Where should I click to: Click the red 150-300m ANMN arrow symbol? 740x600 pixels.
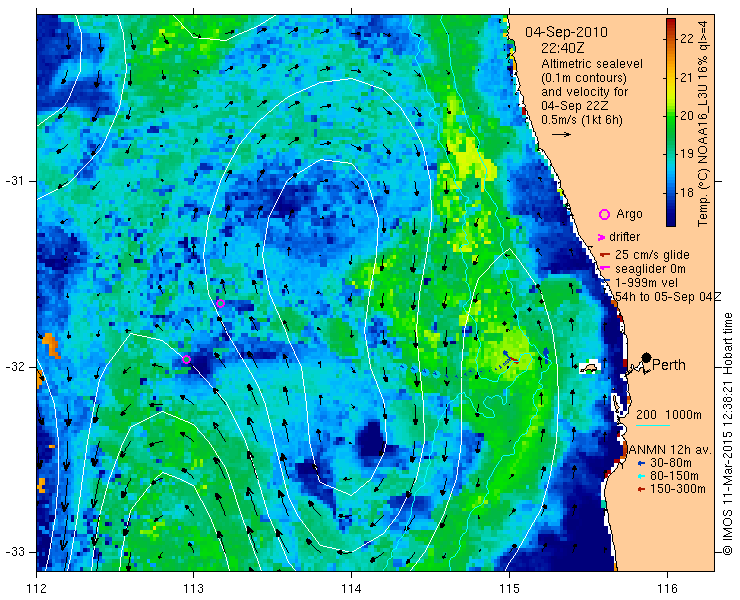coord(641,489)
